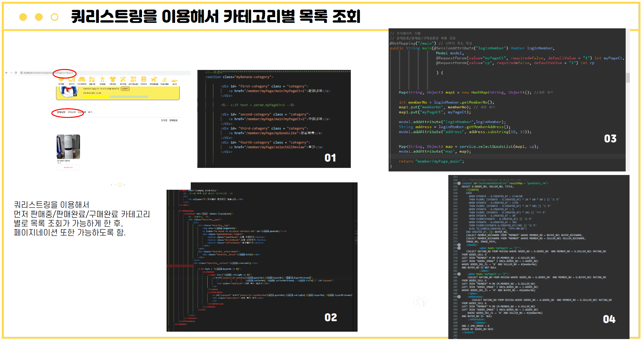Open the 구매내역 tab
Viewport: 644px width, 342px height.
[x=72, y=112]
